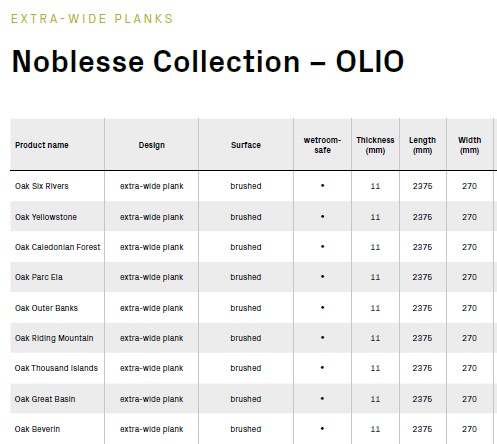
Task: Select the wetroom-safe column header
Action: click(322, 145)
